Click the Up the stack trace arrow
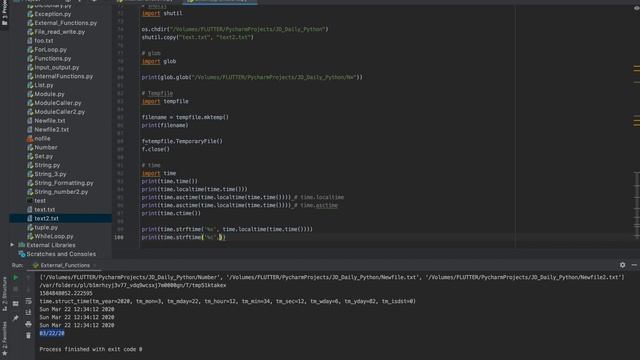 click(28, 278)
